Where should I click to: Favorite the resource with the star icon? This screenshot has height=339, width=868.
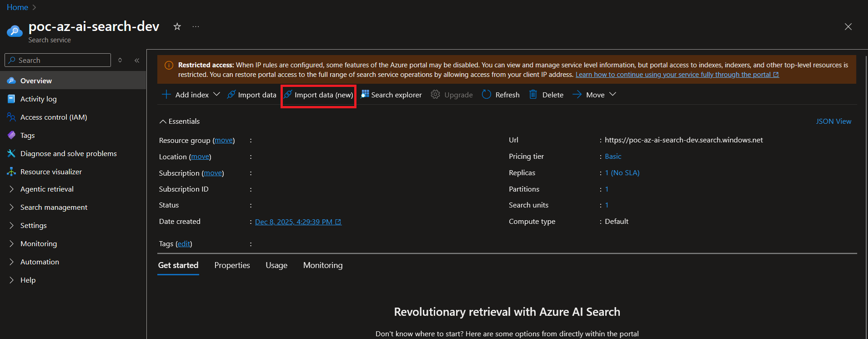[177, 27]
